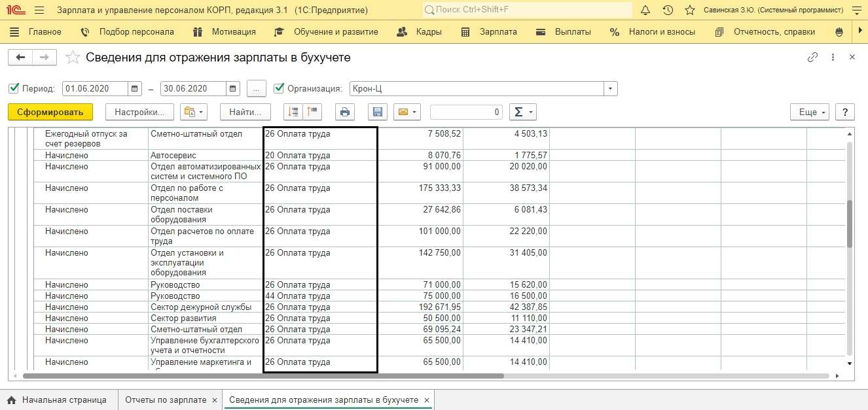Toggle the Организация checkbox
Screen dimensions: 868x410
pyautogui.click(x=279, y=88)
